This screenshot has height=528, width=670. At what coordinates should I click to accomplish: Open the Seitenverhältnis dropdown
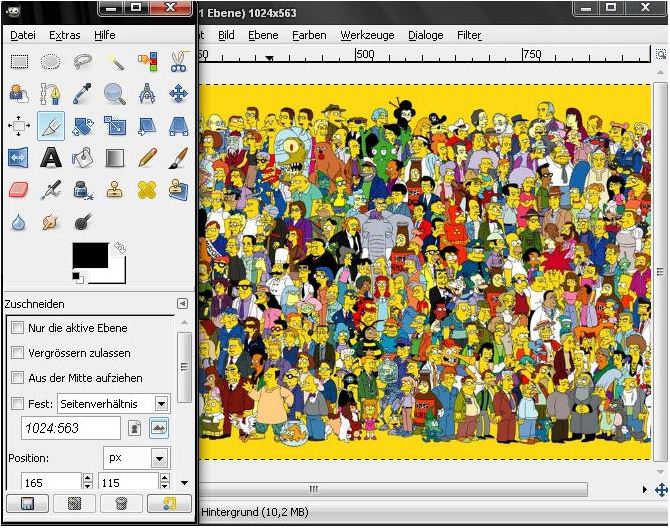161,404
